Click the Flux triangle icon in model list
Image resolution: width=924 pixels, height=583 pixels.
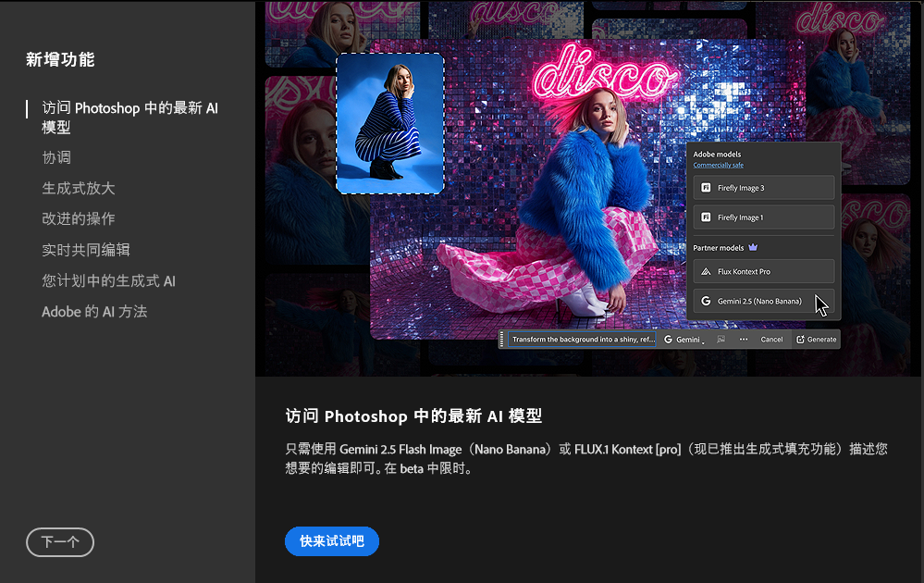tap(706, 272)
